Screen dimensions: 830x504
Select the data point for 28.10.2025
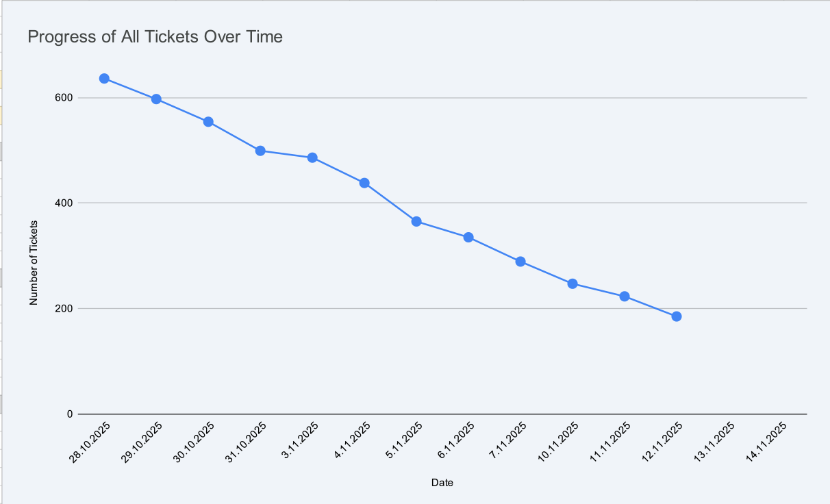tap(104, 79)
